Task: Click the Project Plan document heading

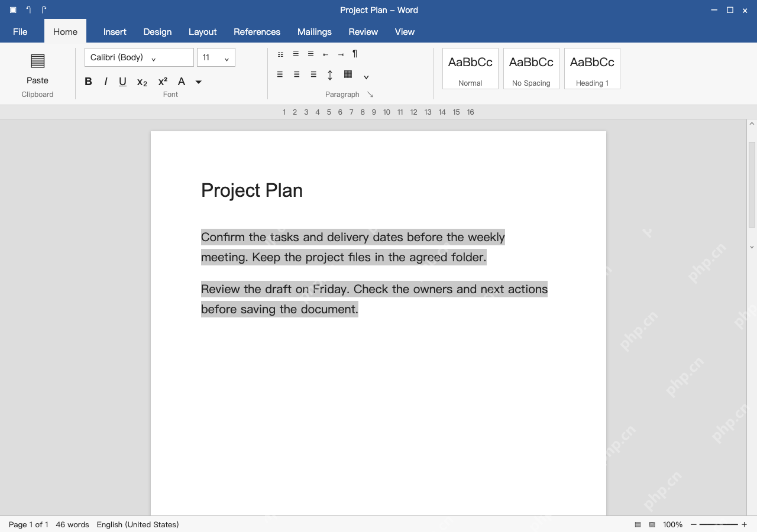Action: click(252, 190)
